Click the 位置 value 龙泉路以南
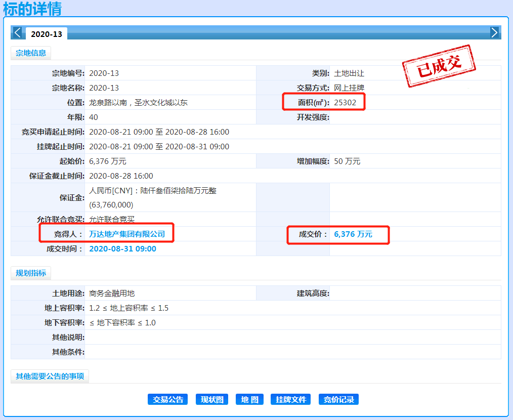513x420 pixels. pos(108,102)
